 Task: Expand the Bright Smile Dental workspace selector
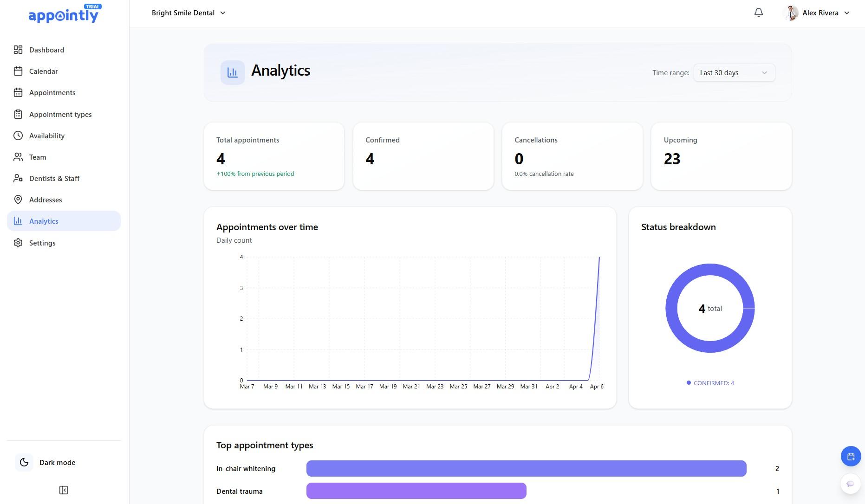click(x=188, y=13)
